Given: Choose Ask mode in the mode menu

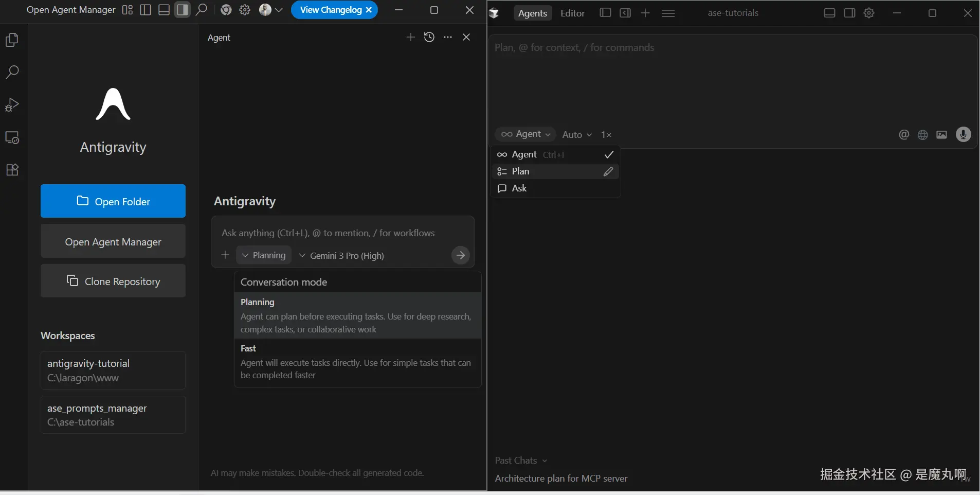Looking at the screenshot, I should point(555,188).
